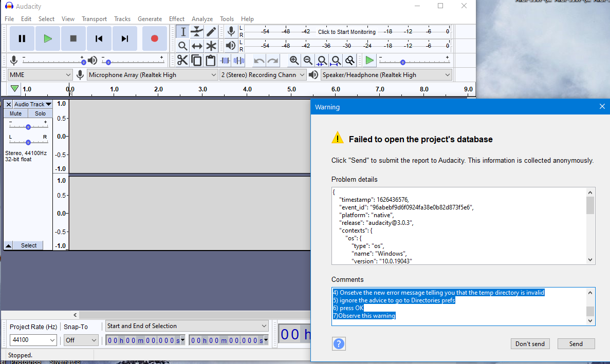Viewport: 610px width, 364px height.
Task: Click the selection start time field
Action: tap(145, 340)
